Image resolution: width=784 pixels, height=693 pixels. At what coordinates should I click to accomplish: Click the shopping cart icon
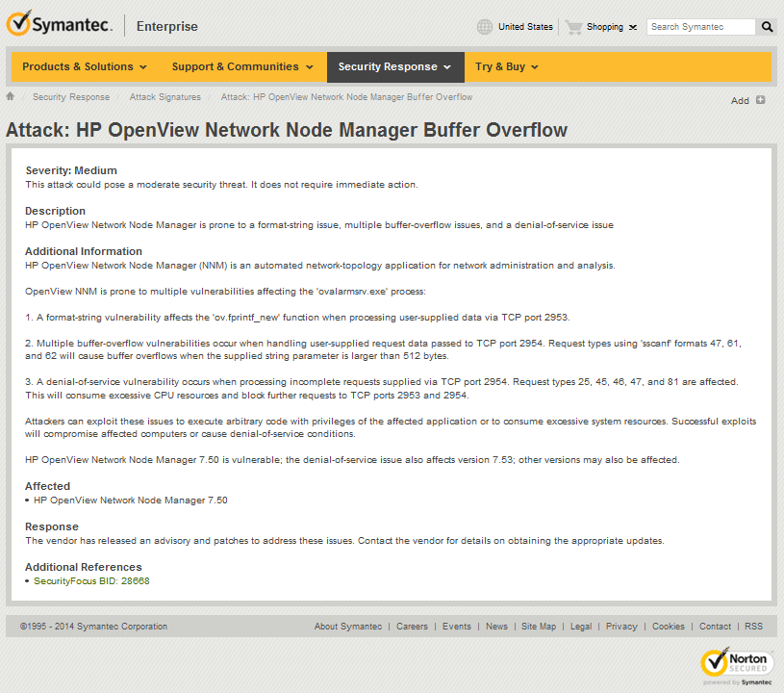(x=573, y=27)
